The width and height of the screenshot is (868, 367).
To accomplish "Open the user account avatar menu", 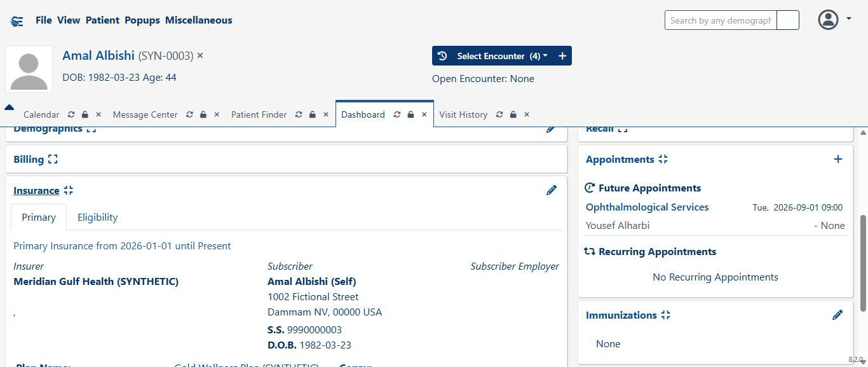I will 828,20.
